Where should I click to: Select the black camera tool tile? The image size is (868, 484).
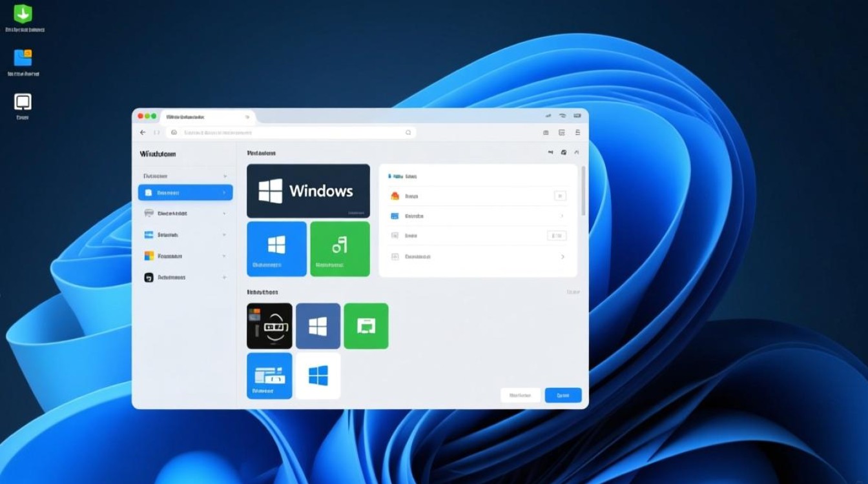(269, 326)
